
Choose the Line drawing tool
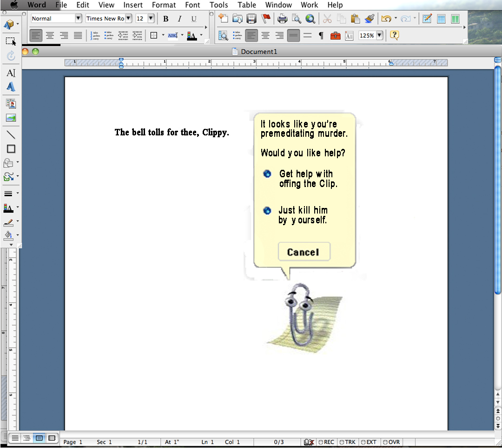tap(11, 135)
